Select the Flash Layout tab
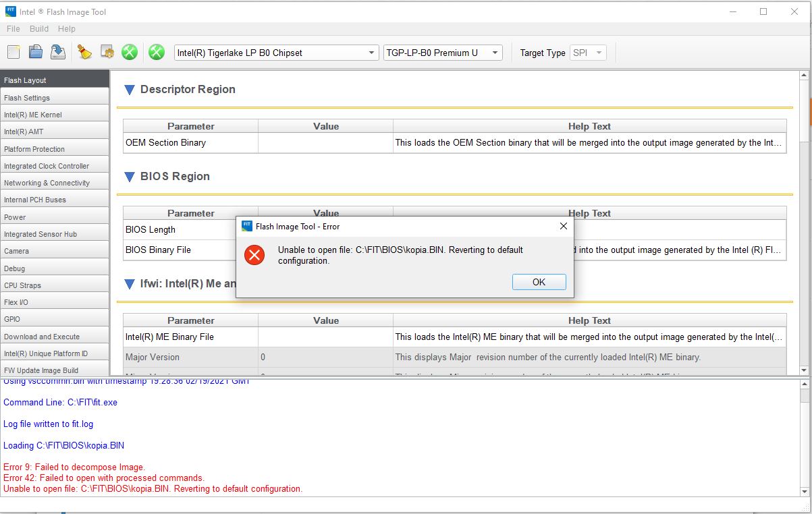 coord(54,80)
